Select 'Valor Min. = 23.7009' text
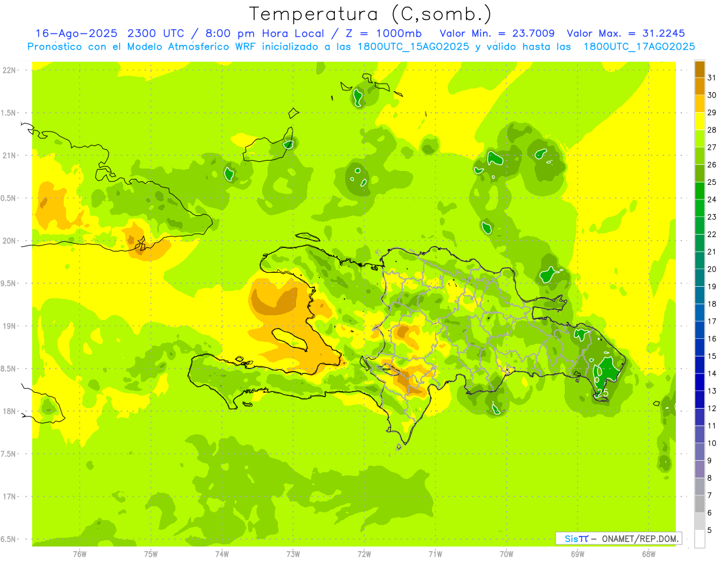 tap(497, 33)
